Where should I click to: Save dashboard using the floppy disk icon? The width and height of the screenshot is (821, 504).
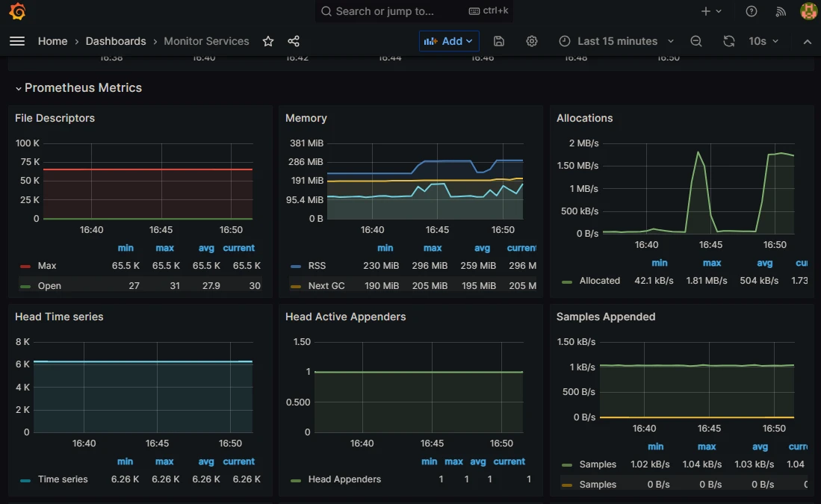coord(499,41)
